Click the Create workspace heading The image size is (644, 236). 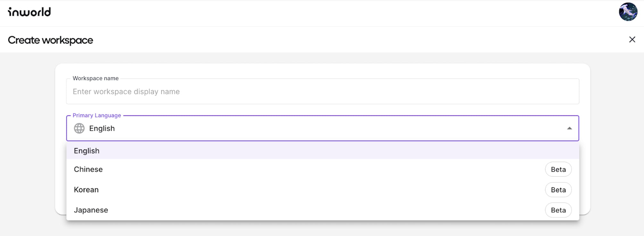coord(51,40)
